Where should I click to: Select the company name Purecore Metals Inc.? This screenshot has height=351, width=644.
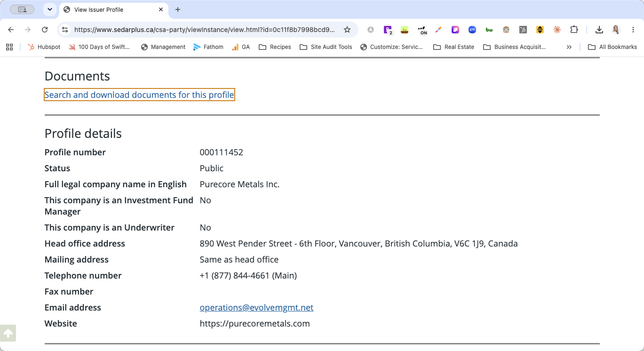coord(240,184)
